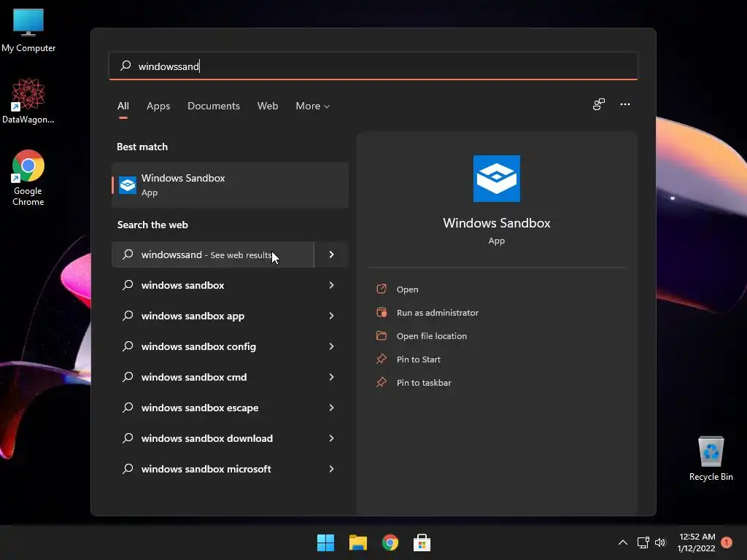Open the Windows Start button on the taskbar

pos(326,542)
